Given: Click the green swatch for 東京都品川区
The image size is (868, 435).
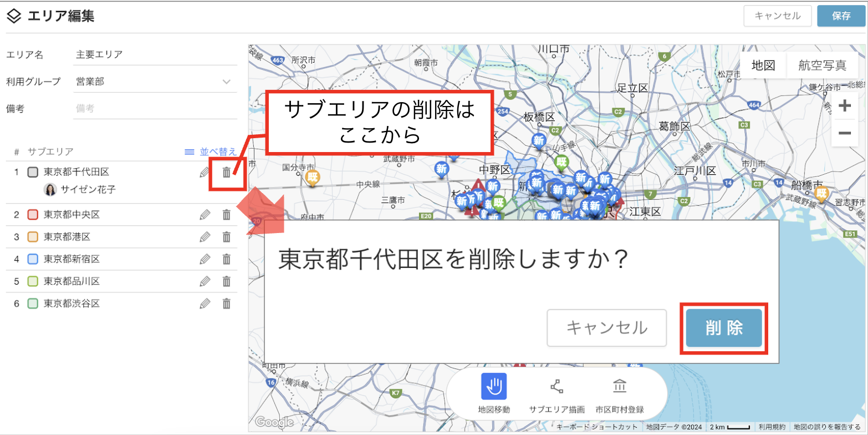Looking at the screenshot, I should click(x=33, y=281).
